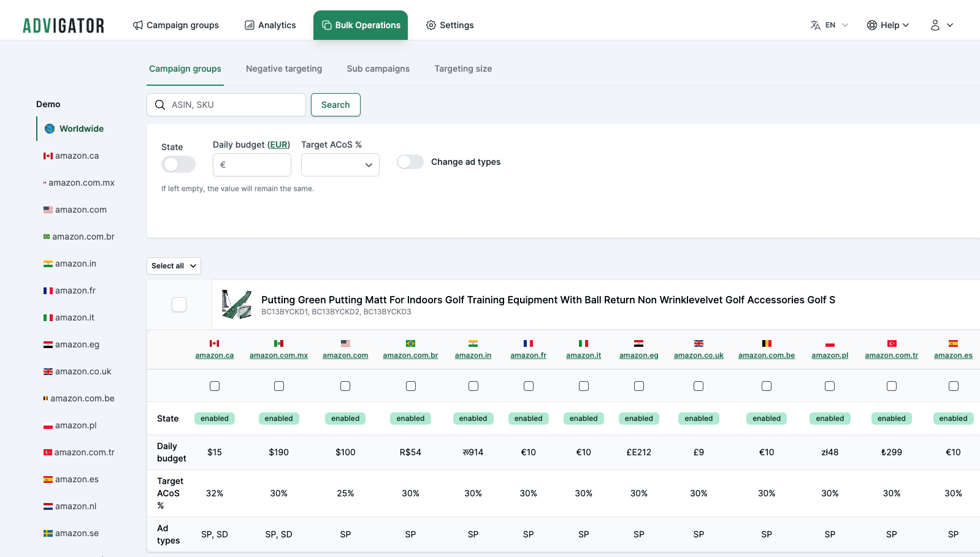Image resolution: width=980 pixels, height=557 pixels.
Task: Select the Campaign groups sub-tab
Action: (x=185, y=69)
